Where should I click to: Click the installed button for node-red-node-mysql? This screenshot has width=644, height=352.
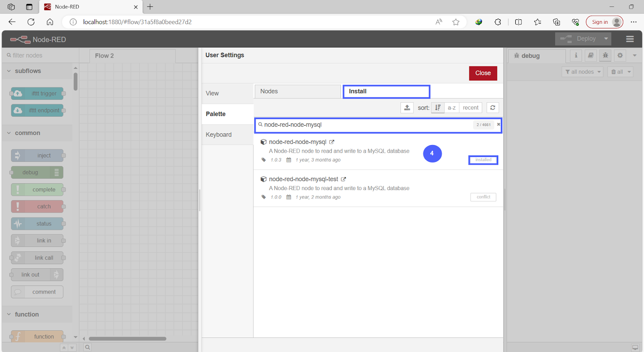click(x=483, y=160)
